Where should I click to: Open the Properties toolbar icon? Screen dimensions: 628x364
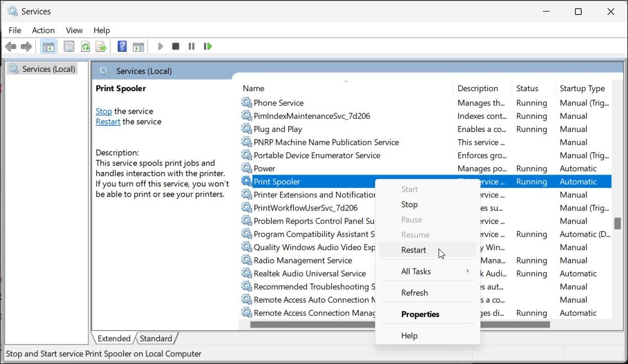pos(68,46)
